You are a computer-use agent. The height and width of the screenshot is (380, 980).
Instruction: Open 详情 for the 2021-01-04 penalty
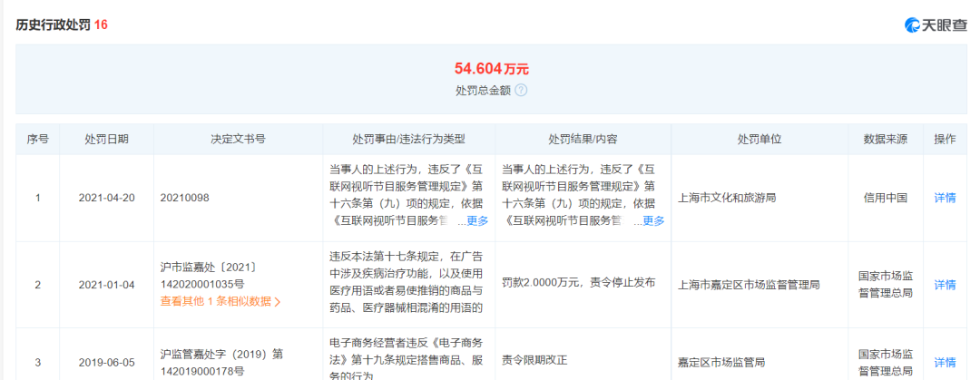click(945, 285)
